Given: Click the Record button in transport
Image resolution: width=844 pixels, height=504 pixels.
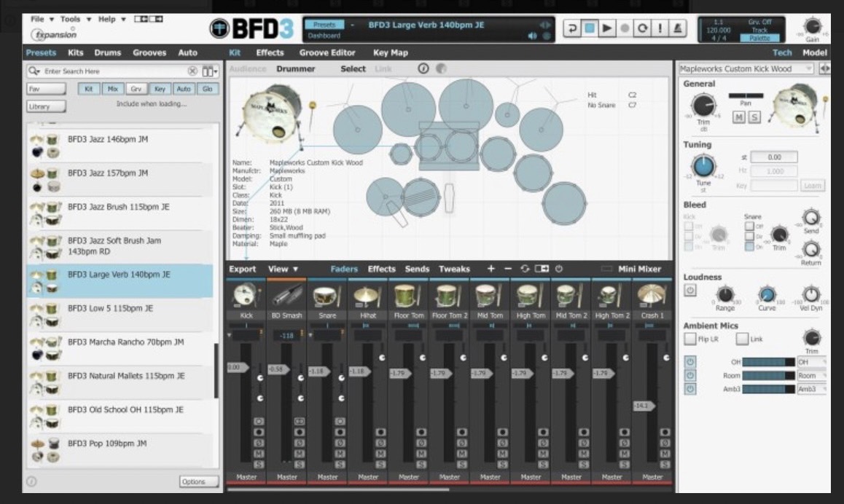Looking at the screenshot, I should [x=625, y=28].
